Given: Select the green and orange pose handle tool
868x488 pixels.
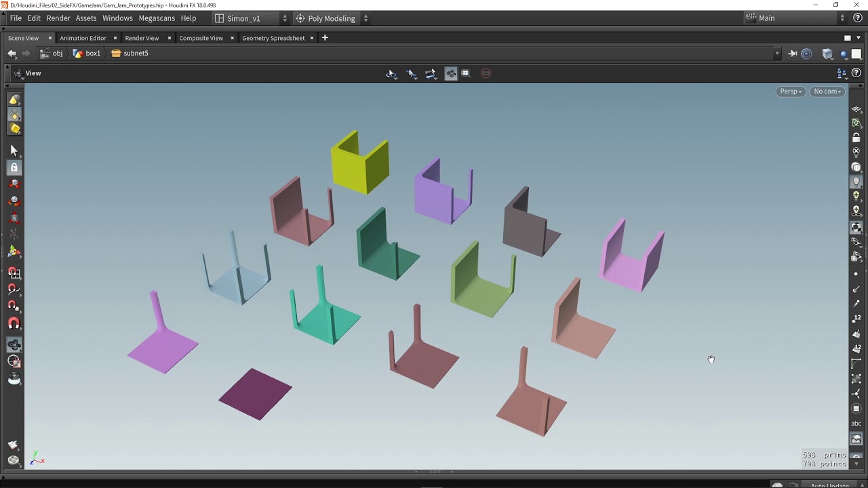Looking at the screenshot, I should tap(14, 251).
